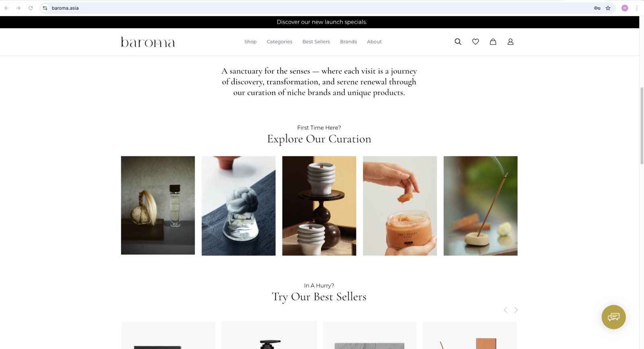Open the Categories navigation menu
The width and height of the screenshot is (644, 349).
[x=279, y=42]
